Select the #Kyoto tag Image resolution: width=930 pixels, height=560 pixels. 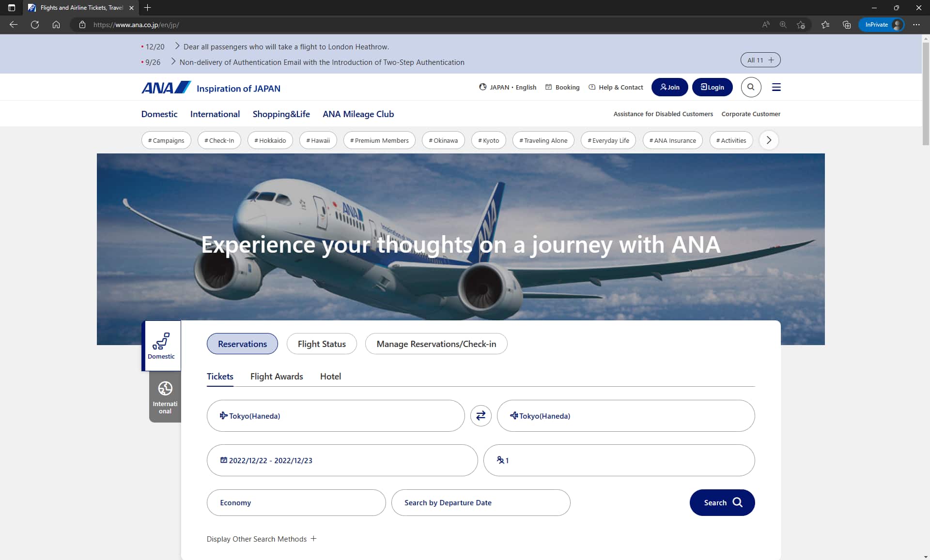pos(489,140)
